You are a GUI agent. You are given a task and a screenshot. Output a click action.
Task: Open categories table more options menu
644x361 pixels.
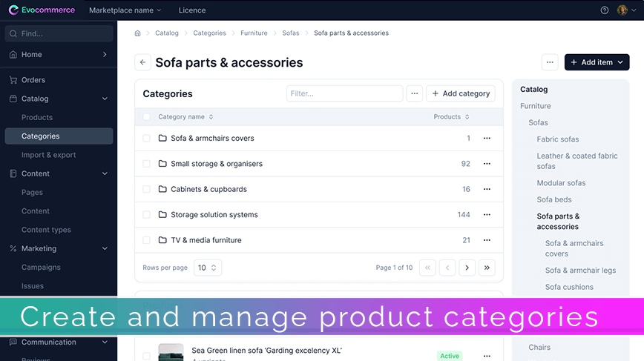tap(415, 93)
